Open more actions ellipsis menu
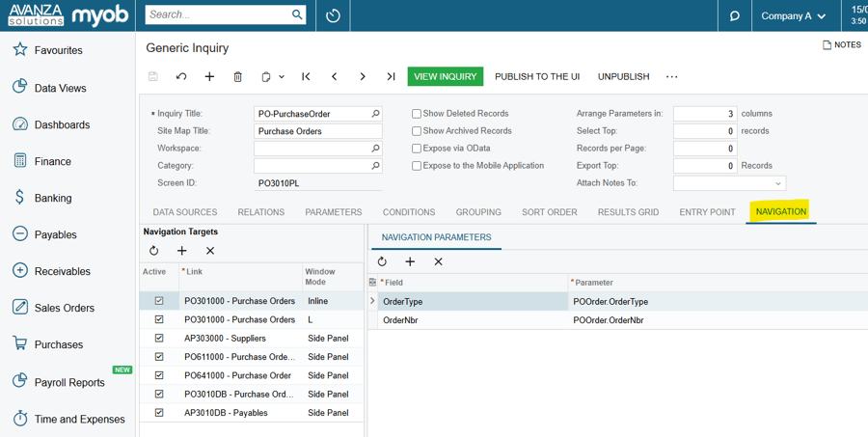 671,76
